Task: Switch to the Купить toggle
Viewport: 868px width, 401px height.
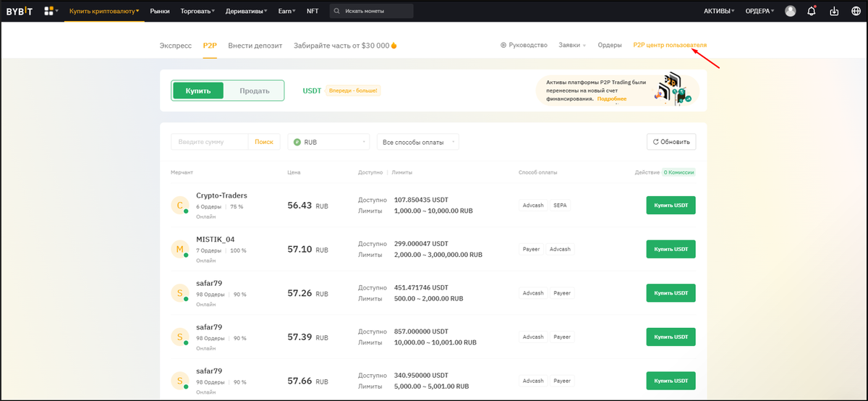Action: point(198,90)
